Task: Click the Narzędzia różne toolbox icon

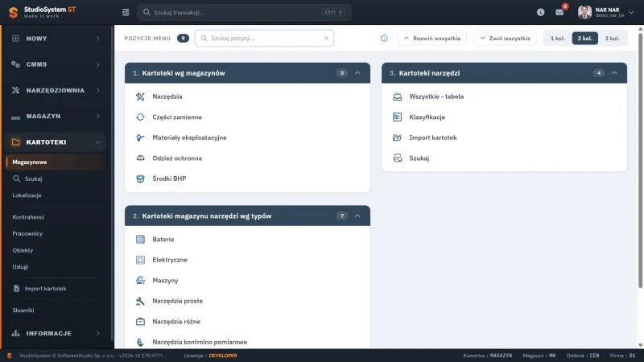Action: pos(140,321)
